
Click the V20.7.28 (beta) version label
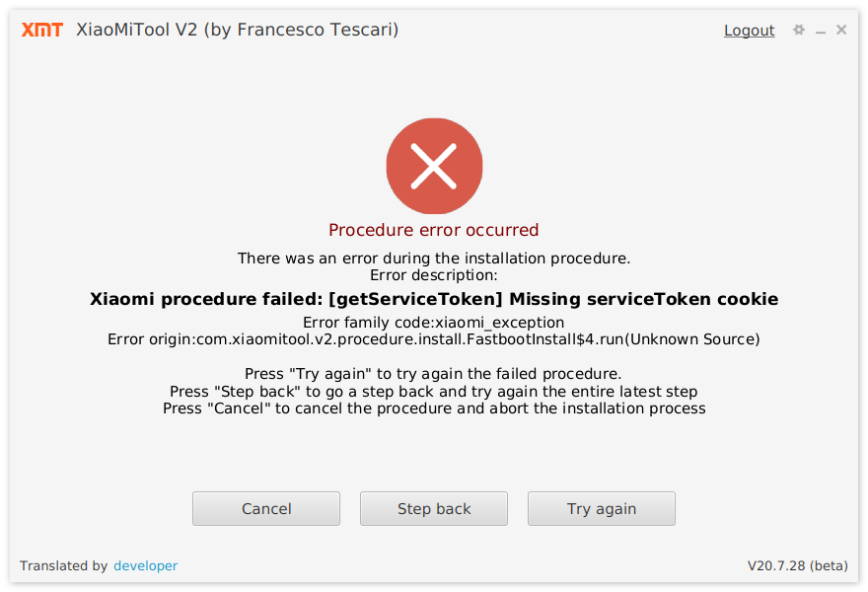point(797,565)
